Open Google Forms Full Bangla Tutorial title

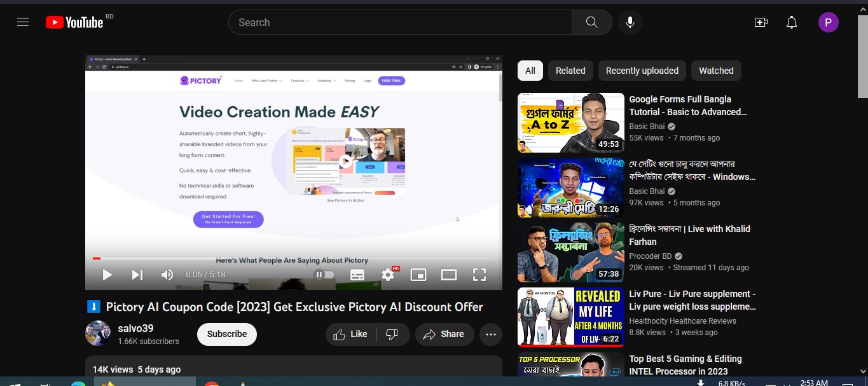pos(688,106)
